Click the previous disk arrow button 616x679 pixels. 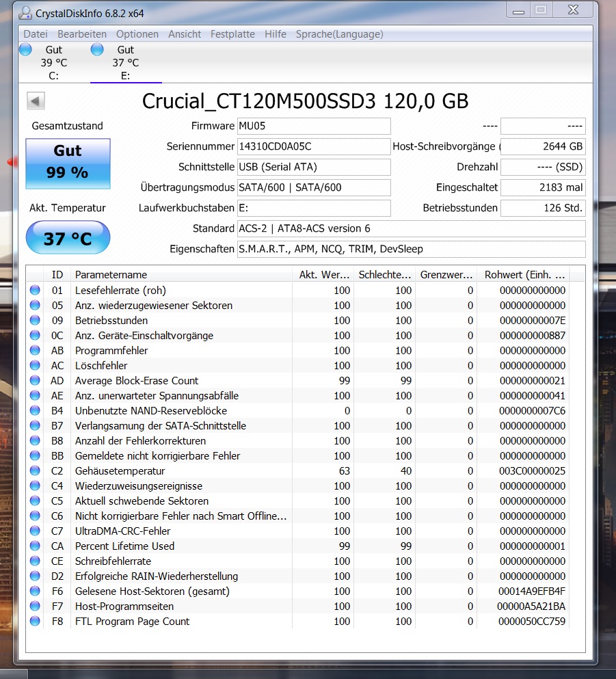pos(36,101)
